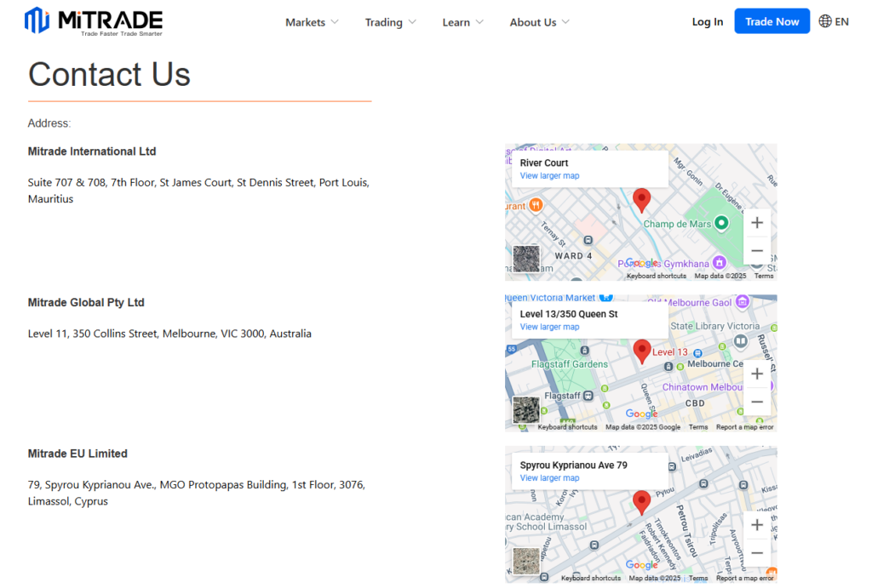
Task: Click the Champ de Mars marker icon
Action: (721, 223)
